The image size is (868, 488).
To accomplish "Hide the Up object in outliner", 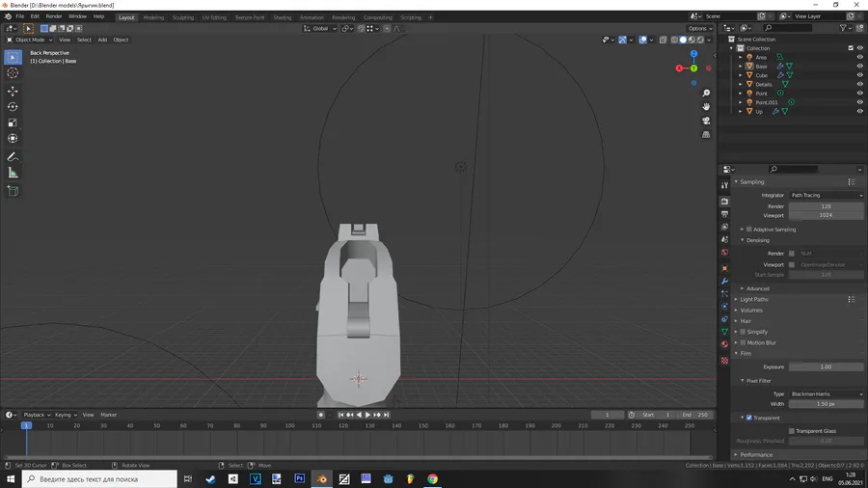I will coord(859,111).
